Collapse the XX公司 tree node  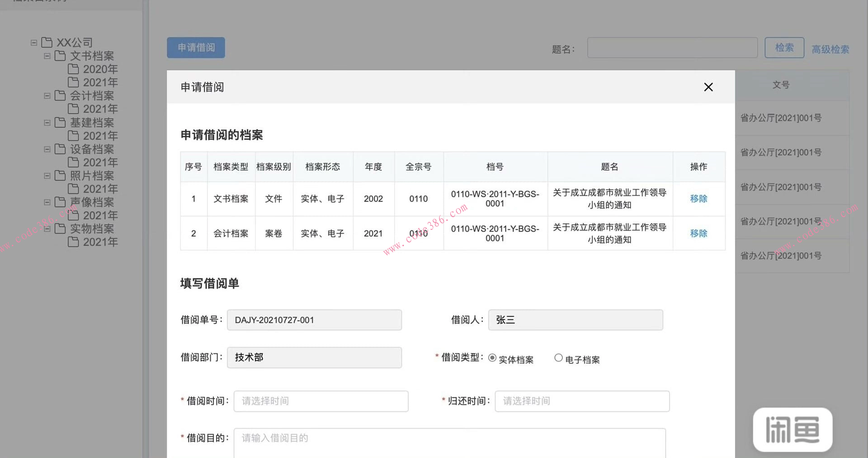pyautogui.click(x=34, y=42)
